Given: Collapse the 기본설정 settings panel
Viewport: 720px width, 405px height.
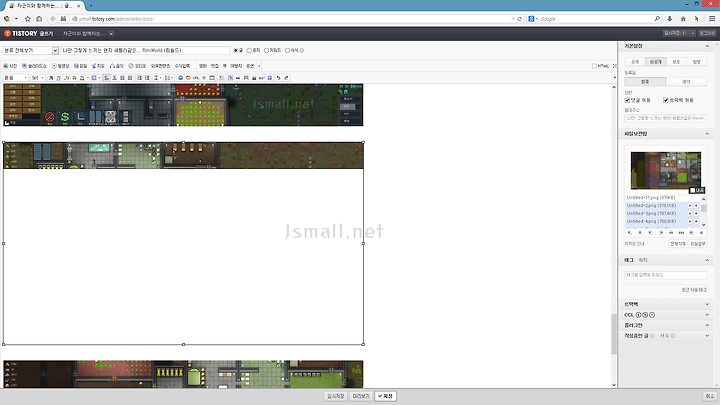Looking at the screenshot, I should click(x=707, y=46).
